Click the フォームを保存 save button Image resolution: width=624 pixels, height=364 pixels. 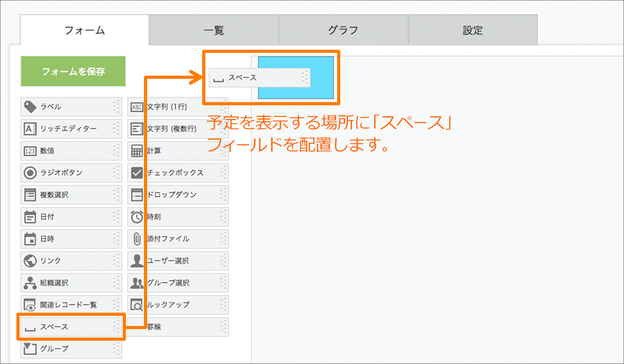click(73, 70)
